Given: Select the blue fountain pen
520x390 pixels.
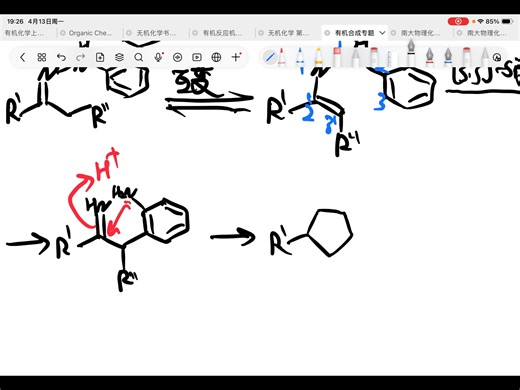Looking at the screenshot, I should click(x=448, y=57).
